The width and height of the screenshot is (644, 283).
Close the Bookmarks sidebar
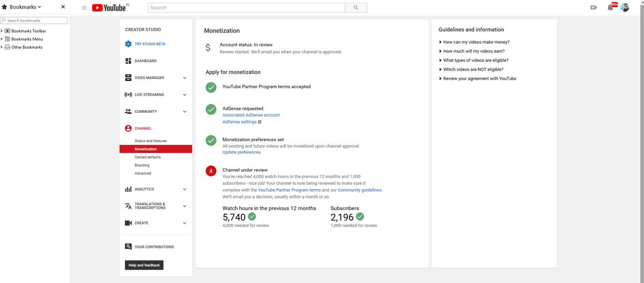click(63, 7)
